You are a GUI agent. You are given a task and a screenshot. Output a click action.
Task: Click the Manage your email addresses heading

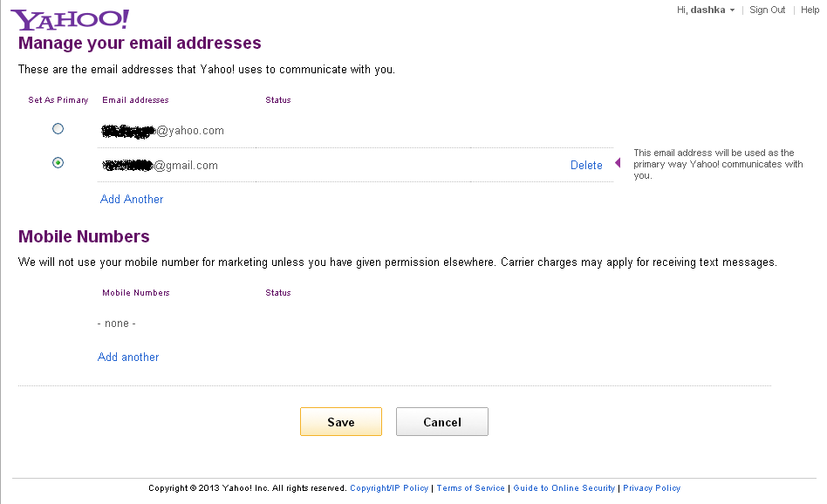coord(140,44)
